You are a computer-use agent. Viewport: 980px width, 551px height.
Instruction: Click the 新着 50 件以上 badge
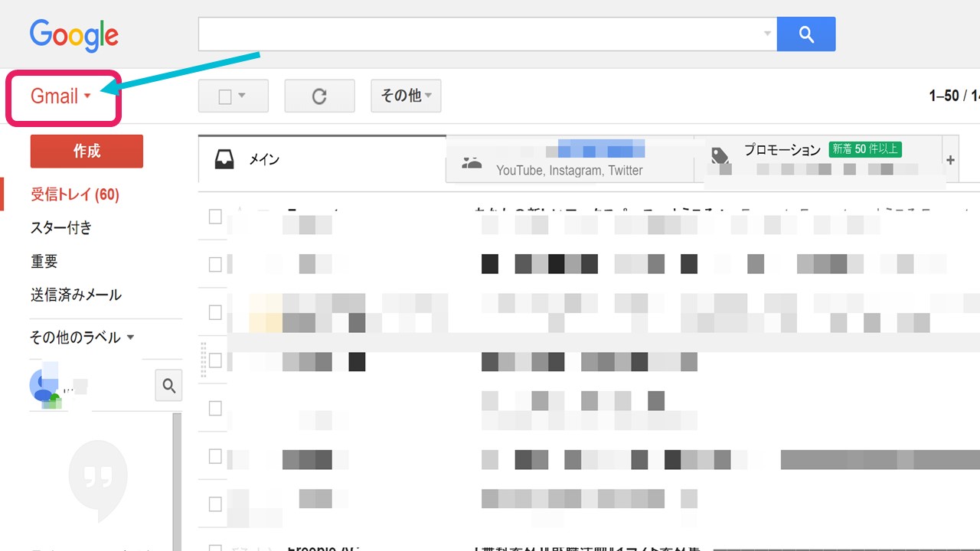click(x=865, y=149)
